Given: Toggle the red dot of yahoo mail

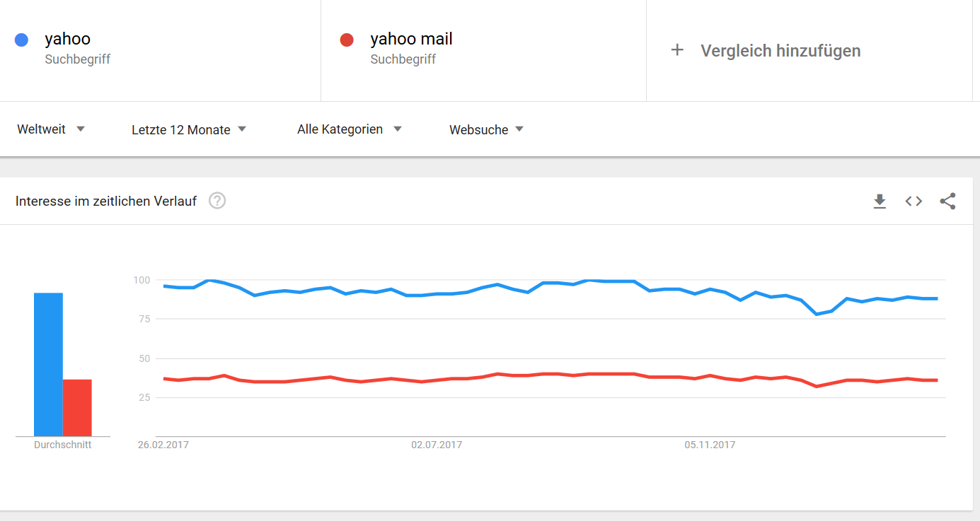Looking at the screenshot, I should [x=346, y=40].
